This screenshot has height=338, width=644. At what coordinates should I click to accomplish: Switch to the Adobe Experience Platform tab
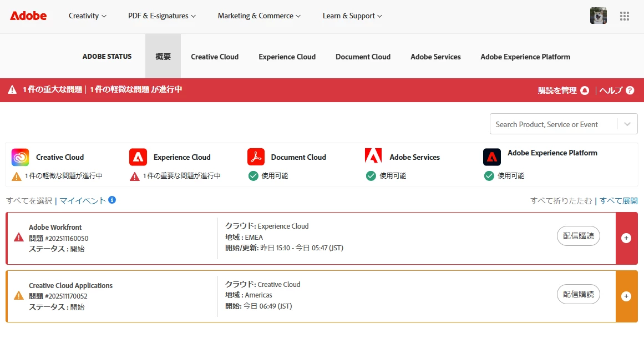click(x=525, y=57)
